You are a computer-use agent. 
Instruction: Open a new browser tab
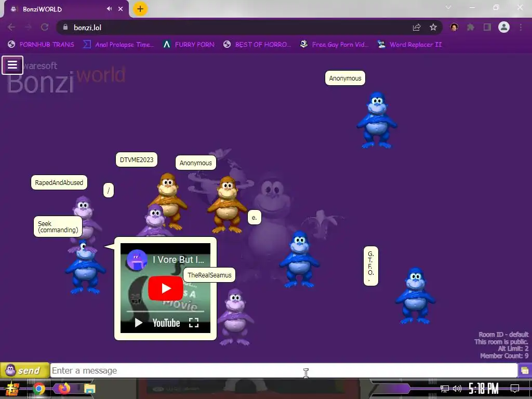140,9
